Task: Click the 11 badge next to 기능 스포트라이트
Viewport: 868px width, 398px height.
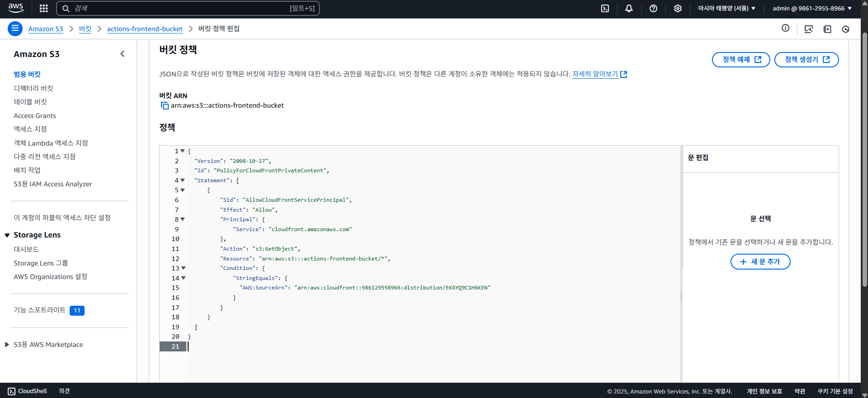Action: (x=77, y=311)
